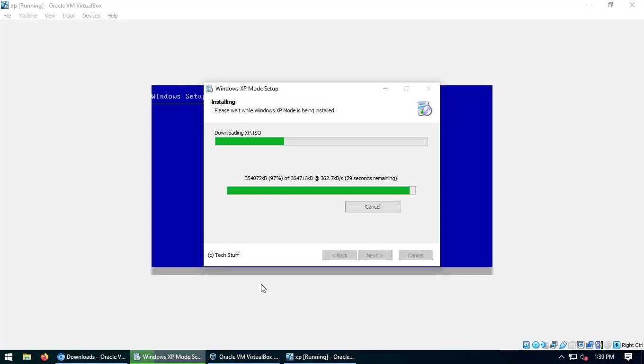644x364 pixels.
Task: Switch to xp [Running] - Oracle... taskbar item
Action: point(321,357)
